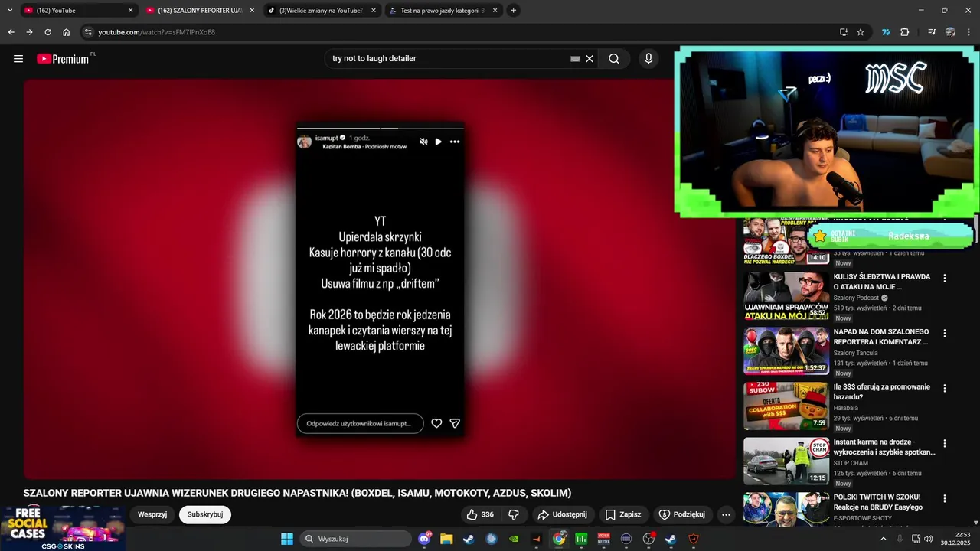980x551 pixels.
Task: Show hidden system tray icons
Action: (x=884, y=539)
